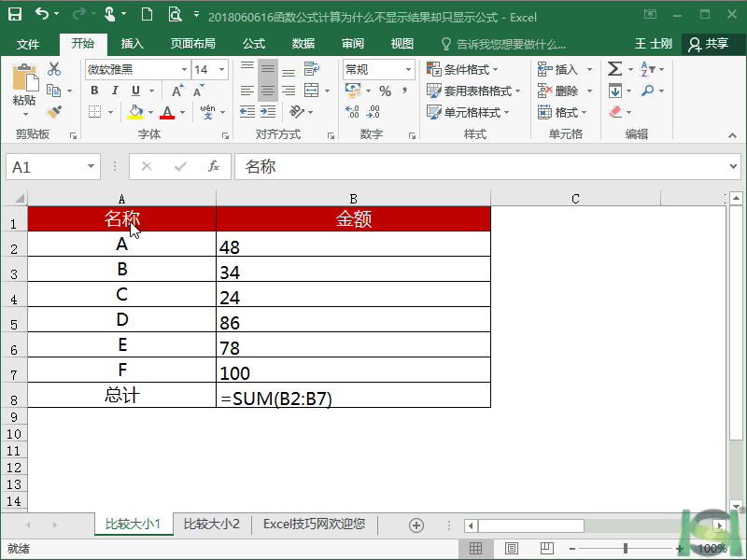Toggle Italic formatting
The image size is (747, 560).
[115, 91]
